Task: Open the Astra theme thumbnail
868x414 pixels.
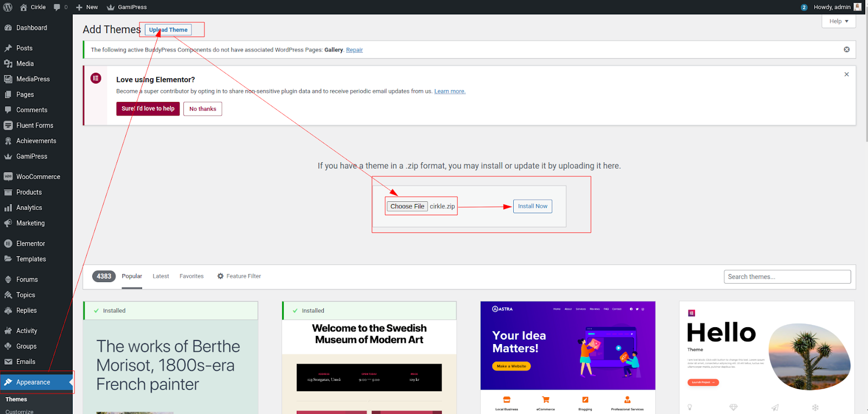Action: coord(568,358)
